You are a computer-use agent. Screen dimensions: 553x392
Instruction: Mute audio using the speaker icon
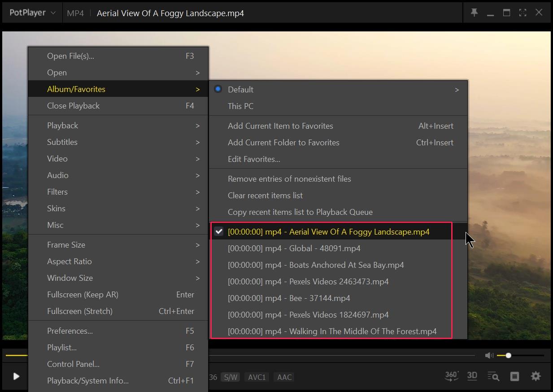[x=488, y=355]
